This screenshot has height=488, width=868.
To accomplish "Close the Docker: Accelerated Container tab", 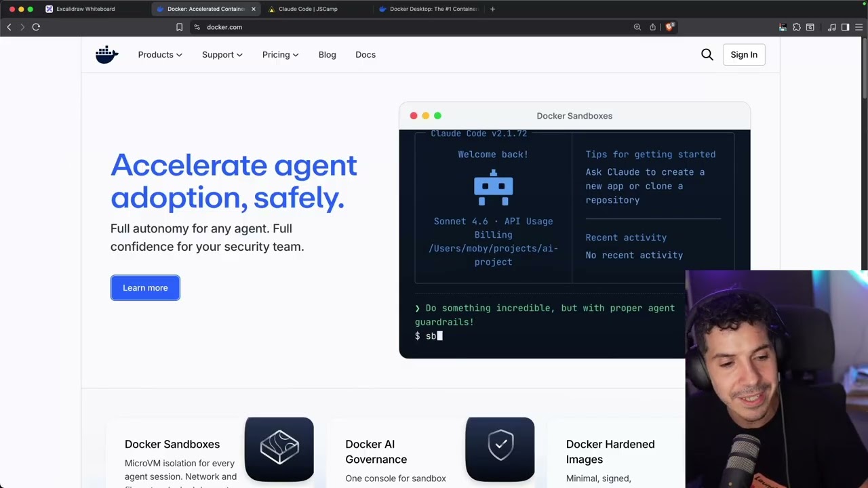I will tap(254, 9).
